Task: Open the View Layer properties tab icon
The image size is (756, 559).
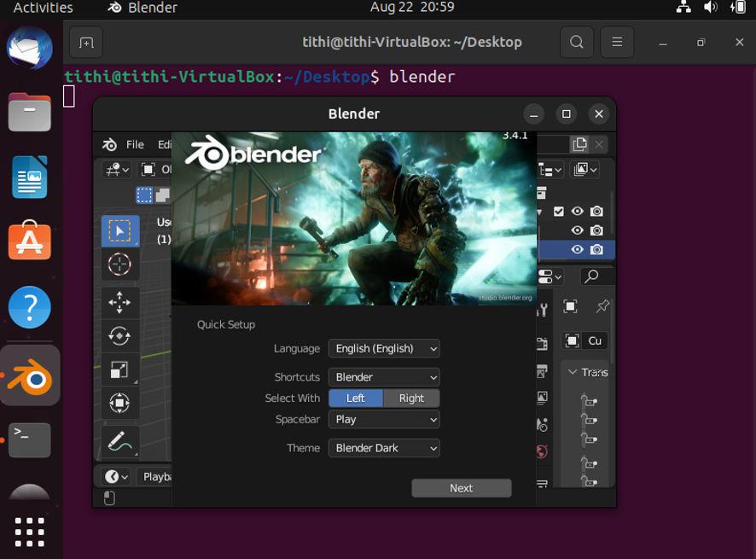Action: pos(543,397)
